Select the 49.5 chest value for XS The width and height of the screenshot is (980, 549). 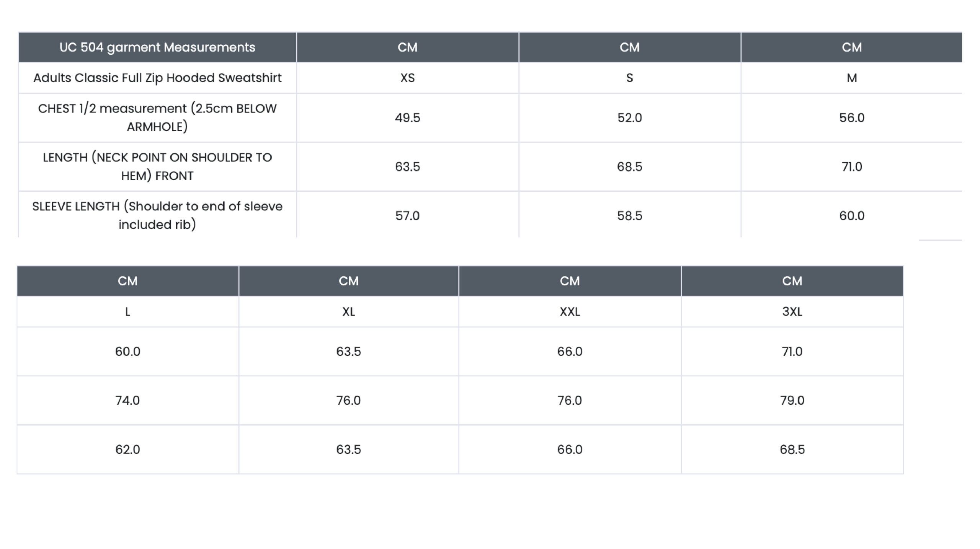click(408, 117)
